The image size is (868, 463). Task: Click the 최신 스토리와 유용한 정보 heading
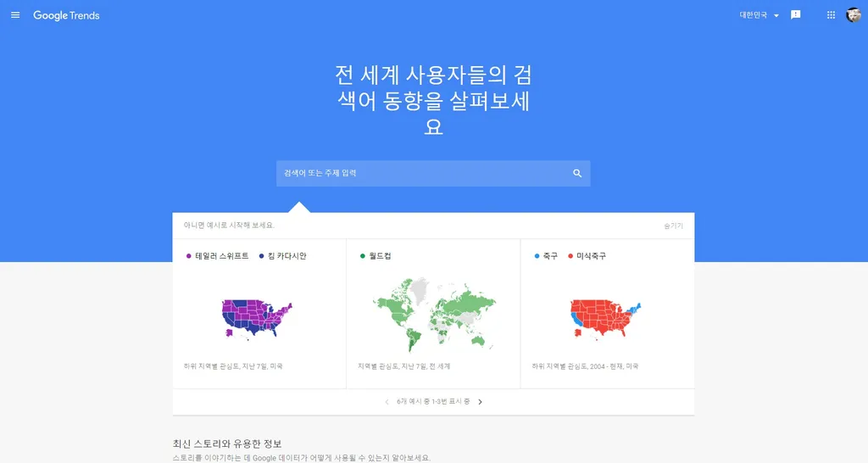pos(227,443)
